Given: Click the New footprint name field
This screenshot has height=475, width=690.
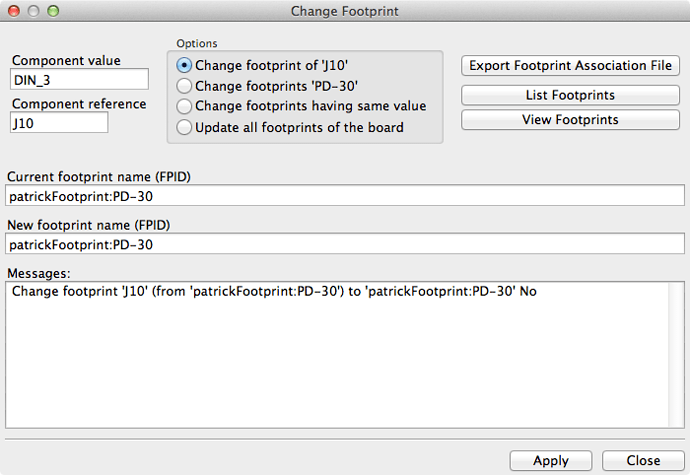Looking at the screenshot, I should (345, 244).
